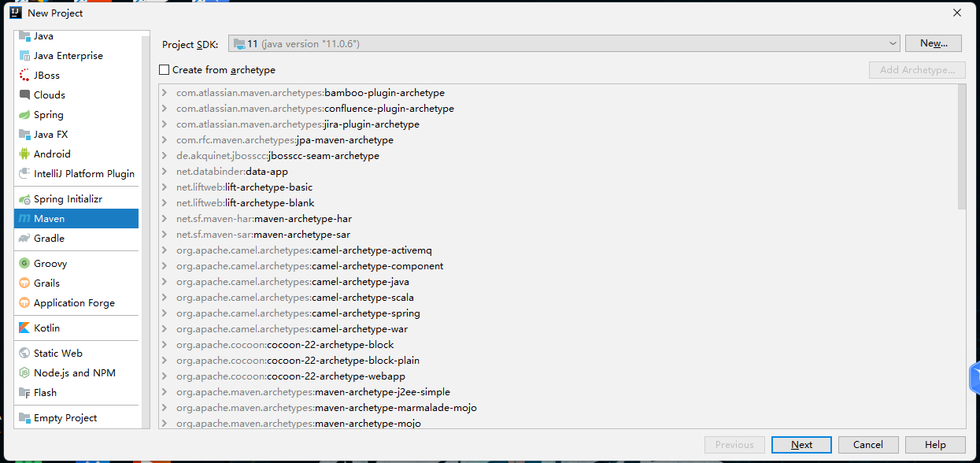Click the Android robot icon
The width and height of the screenshot is (980, 463).
pos(24,154)
